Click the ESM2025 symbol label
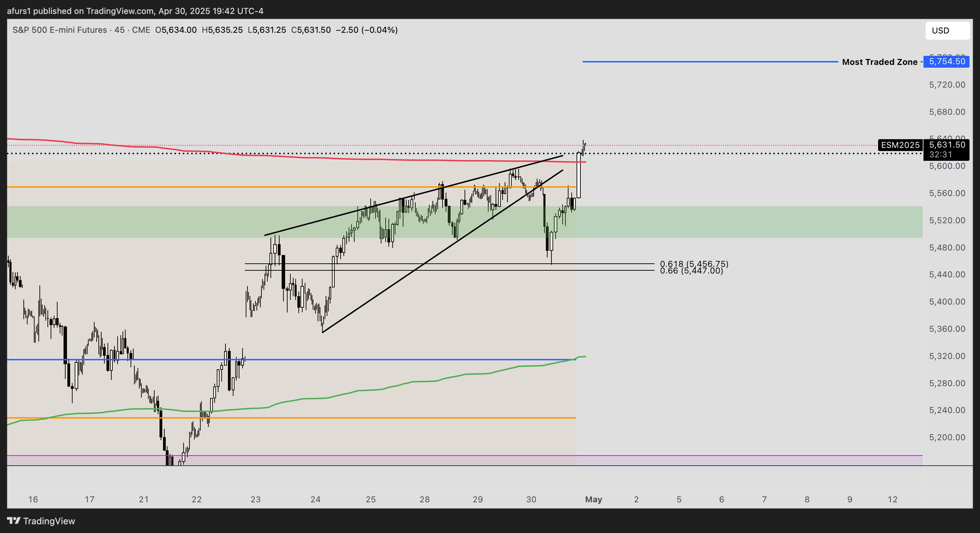 pyautogui.click(x=900, y=145)
